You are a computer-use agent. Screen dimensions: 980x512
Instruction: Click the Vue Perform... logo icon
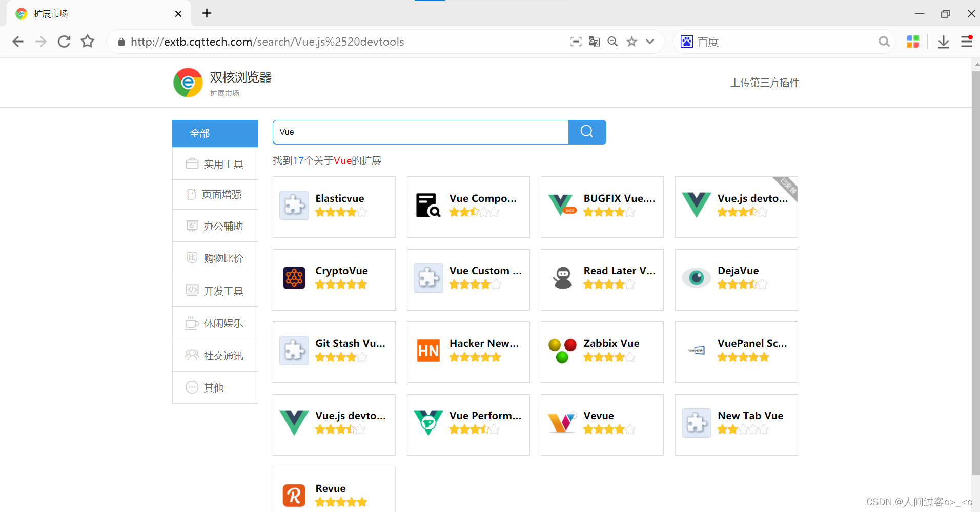tap(428, 422)
